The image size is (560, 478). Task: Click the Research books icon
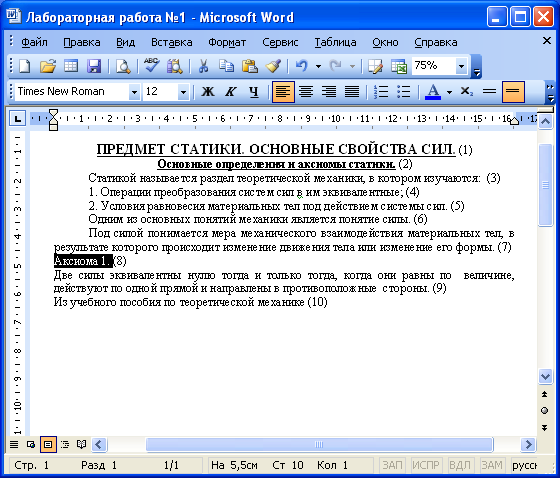175,66
